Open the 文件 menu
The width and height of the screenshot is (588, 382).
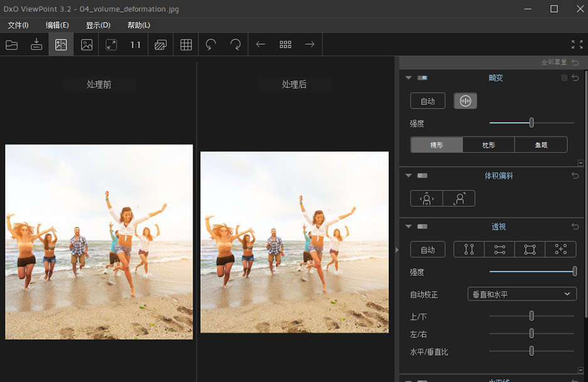pyautogui.click(x=18, y=25)
